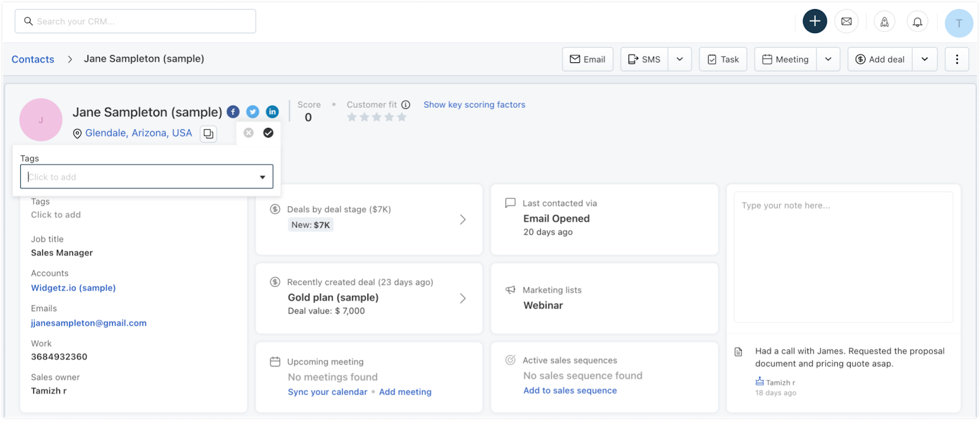Open Jane's LinkedIn profile icon
The width and height of the screenshot is (980, 421).
[x=272, y=111]
